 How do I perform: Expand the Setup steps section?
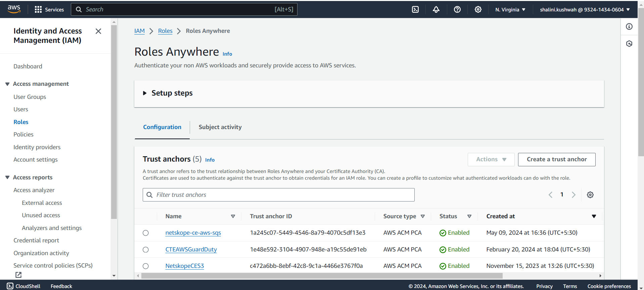coord(145,93)
